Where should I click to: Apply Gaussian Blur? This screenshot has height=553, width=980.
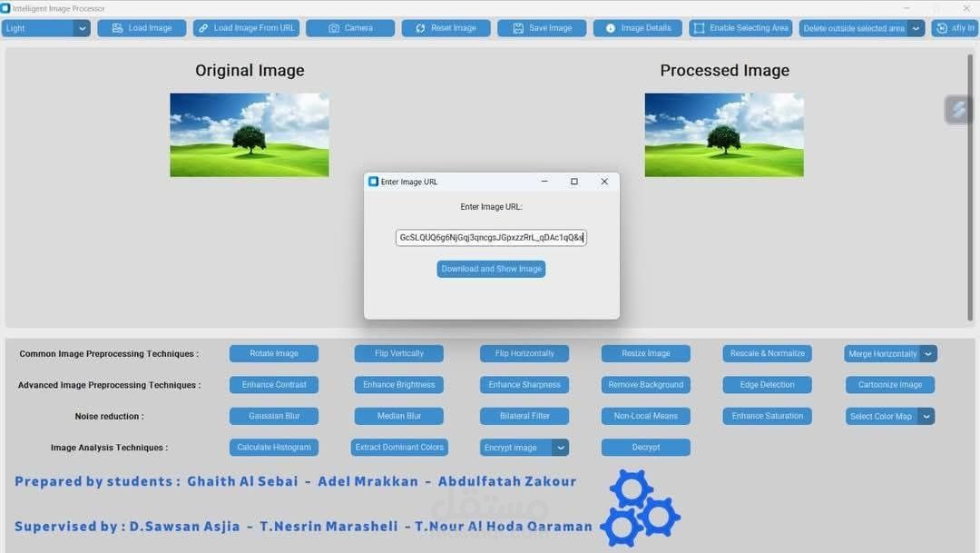click(x=274, y=416)
